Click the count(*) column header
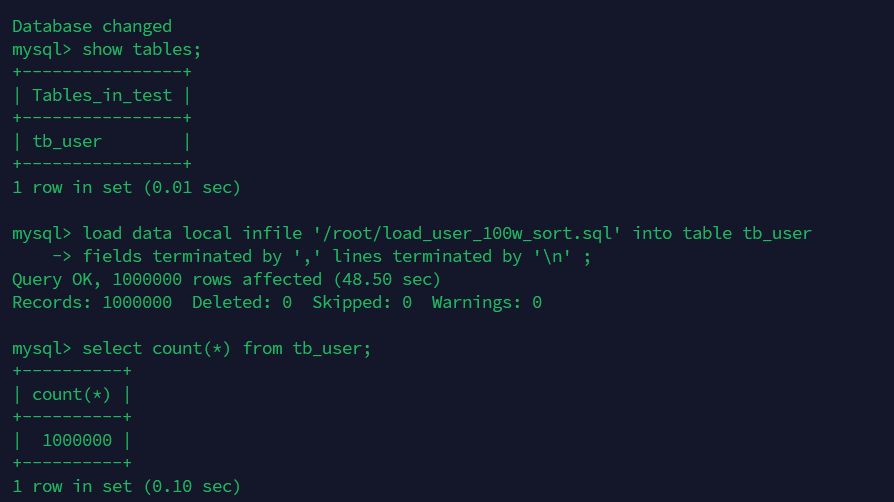894x502 pixels. pos(71,394)
